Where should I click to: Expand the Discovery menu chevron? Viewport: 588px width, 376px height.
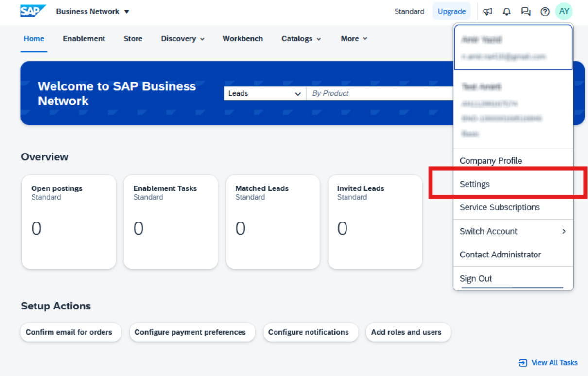point(202,39)
